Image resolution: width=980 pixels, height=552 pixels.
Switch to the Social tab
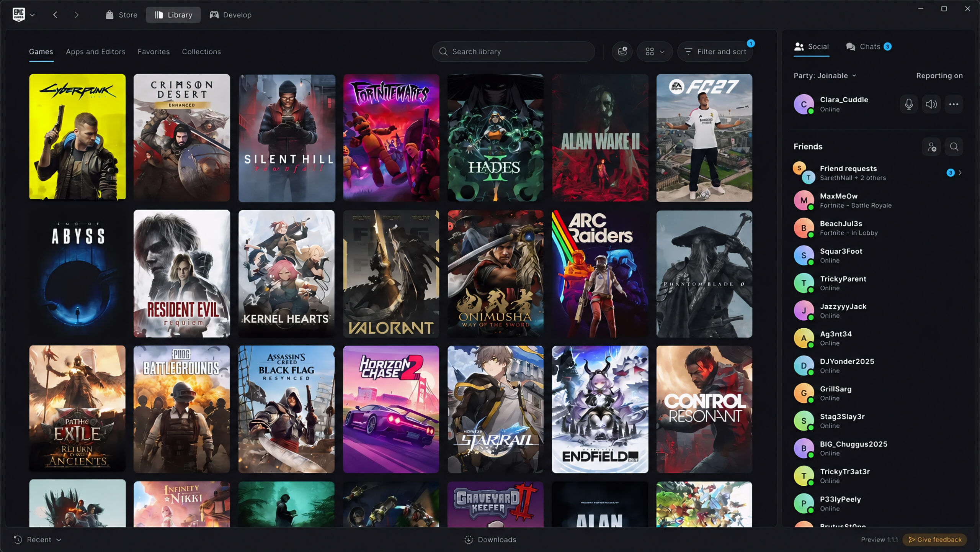pyautogui.click(x=811, y=47)
